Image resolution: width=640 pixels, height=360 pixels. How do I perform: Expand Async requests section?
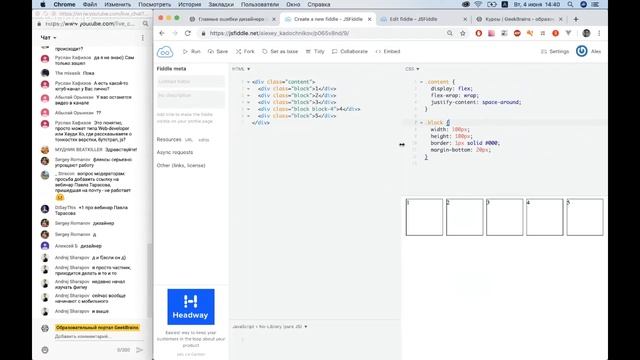point(175,152)
